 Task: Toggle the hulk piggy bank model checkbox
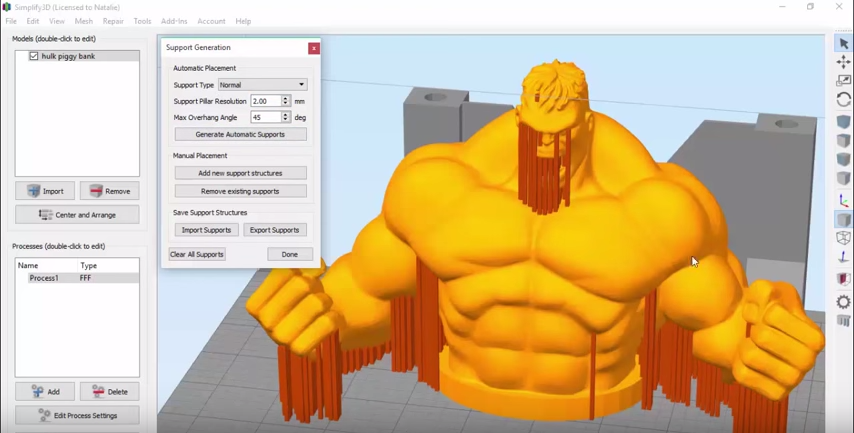coord(34,56)
